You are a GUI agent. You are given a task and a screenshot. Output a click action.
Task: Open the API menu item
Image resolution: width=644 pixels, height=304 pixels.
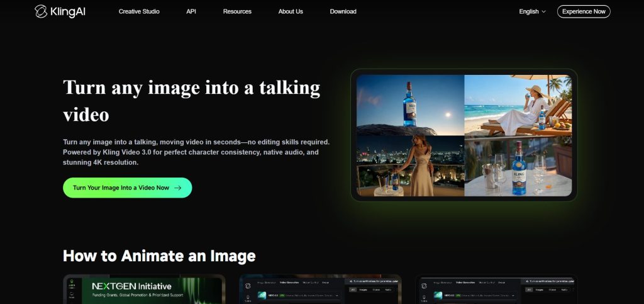pos(191,11)
